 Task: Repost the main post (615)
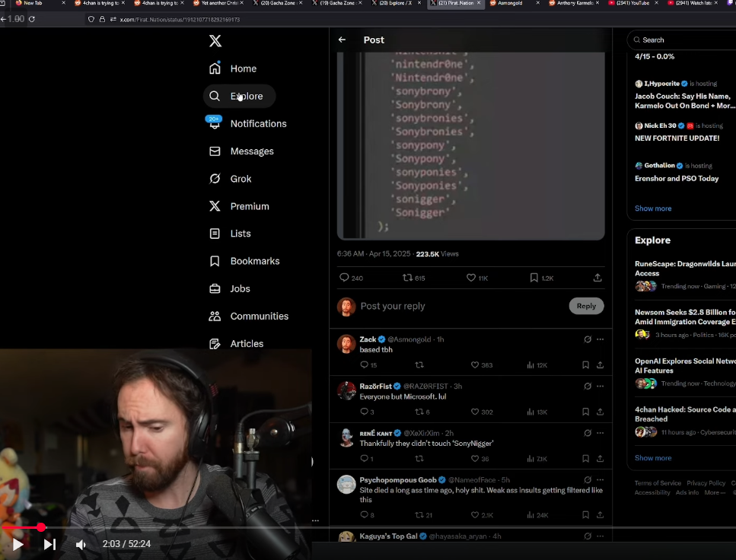pyautogui.click(x=413, y=278)
